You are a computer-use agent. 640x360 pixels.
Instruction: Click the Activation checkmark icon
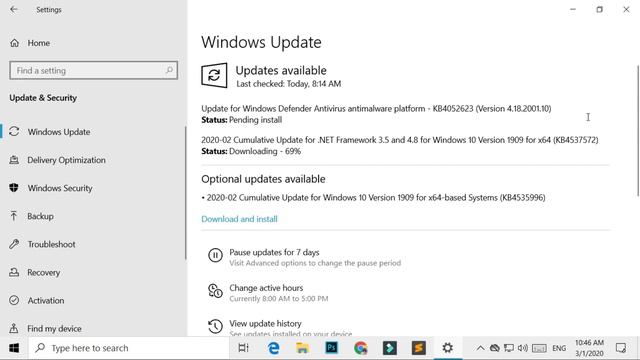pyautogui.click(x=14, y=300)
